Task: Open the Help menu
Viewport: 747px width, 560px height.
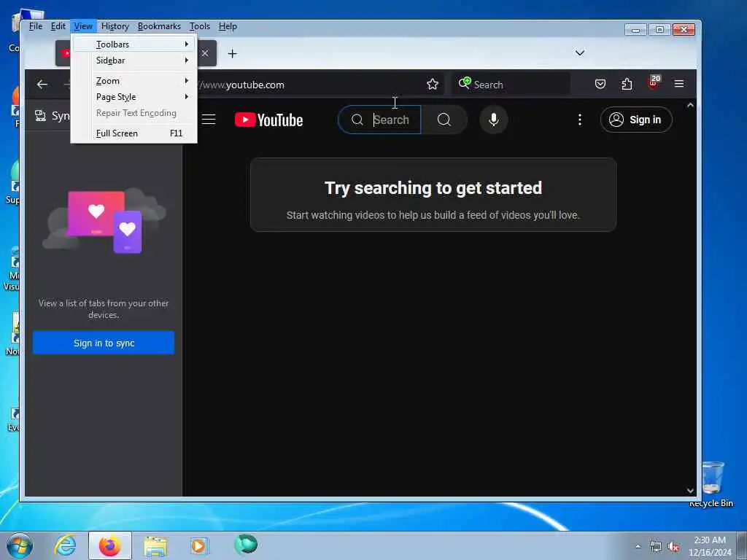Action: tap(228, 26)
